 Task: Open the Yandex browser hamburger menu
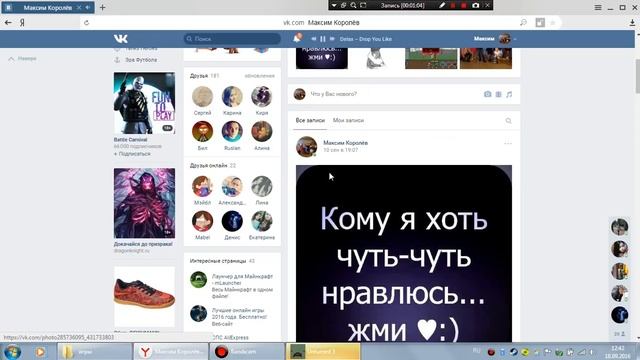click(x=598, y=7)
